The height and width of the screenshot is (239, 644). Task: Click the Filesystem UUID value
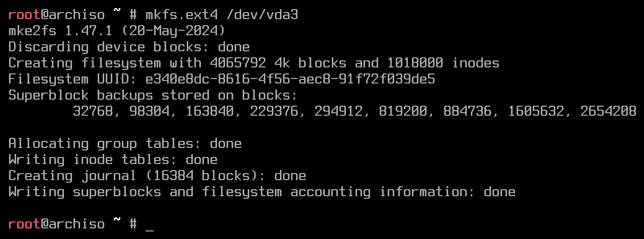coord(290,79)
